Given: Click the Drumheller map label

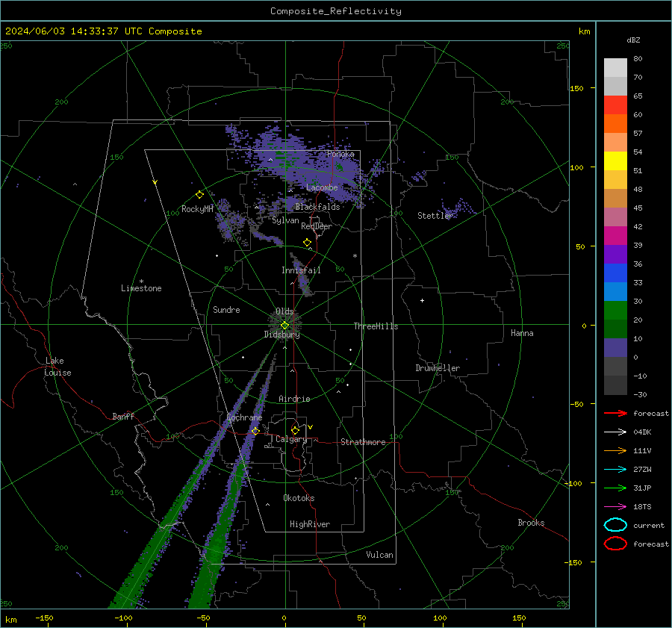Looking at the screenshot, I should 438,368.
